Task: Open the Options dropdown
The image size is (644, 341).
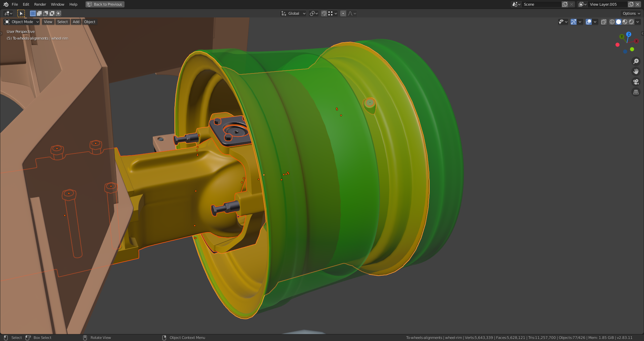Action: (631, 13)
